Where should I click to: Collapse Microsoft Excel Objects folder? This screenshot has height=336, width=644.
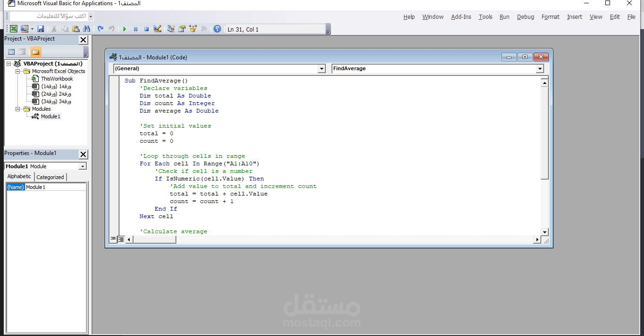click(x=17, y=71)
